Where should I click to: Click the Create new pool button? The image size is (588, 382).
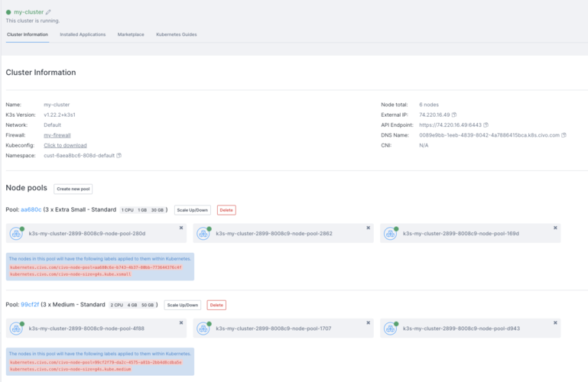73,189
